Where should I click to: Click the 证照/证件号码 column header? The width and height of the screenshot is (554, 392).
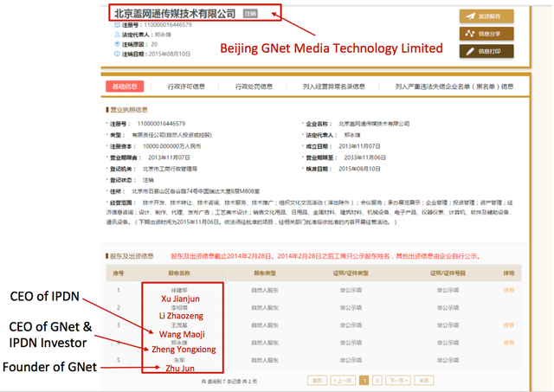[448, 273]
